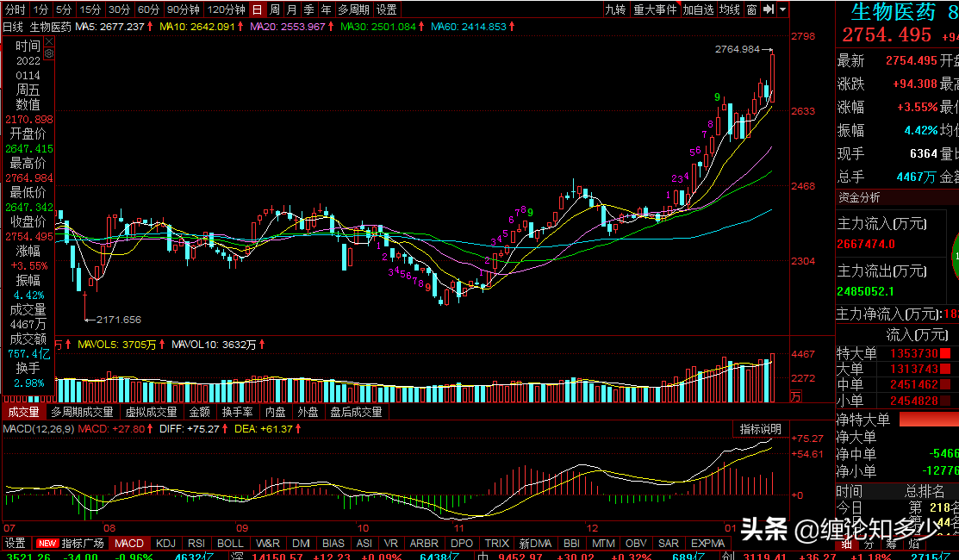Switch indicator to KDJ
The image size is (959, 560).
[x=165, y=543]
